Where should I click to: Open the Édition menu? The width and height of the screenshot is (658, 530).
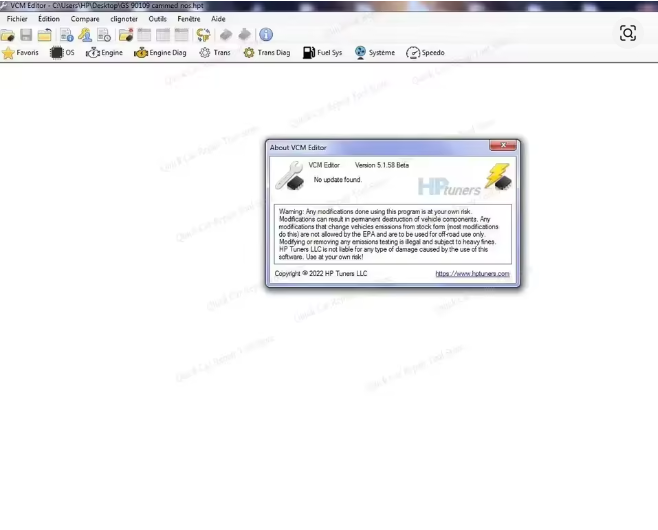pos(48,19)
